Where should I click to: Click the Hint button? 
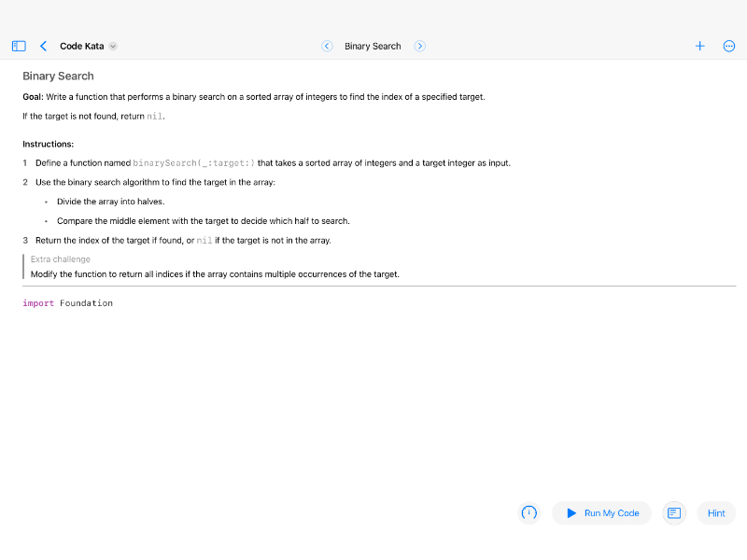click(716, 512)
